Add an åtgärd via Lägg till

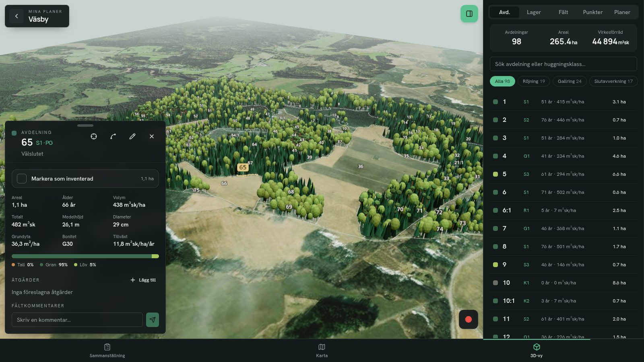(143, 280)
